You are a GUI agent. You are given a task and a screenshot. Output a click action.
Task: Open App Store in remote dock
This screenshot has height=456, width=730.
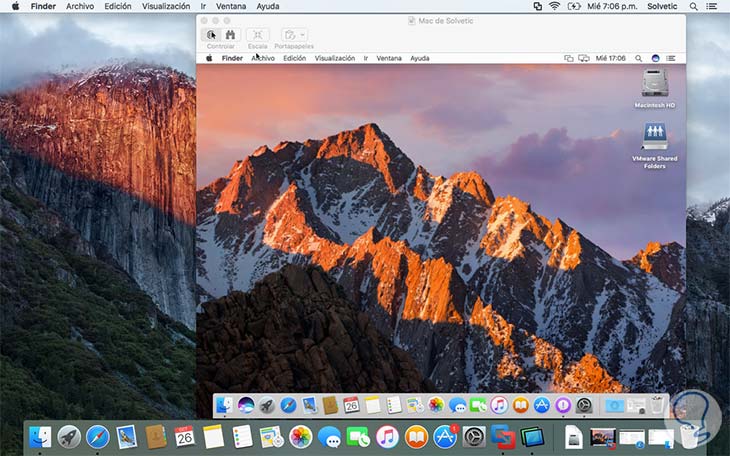tap(541, 405)
